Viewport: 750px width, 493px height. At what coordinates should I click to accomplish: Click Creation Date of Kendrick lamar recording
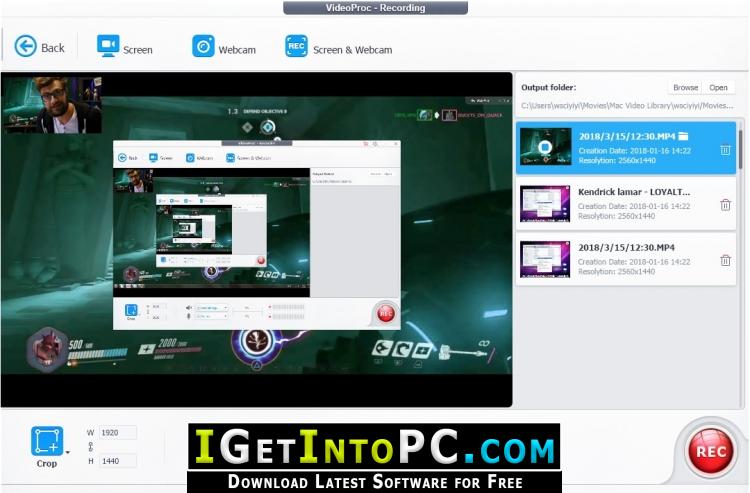click(x=634, y=206)
